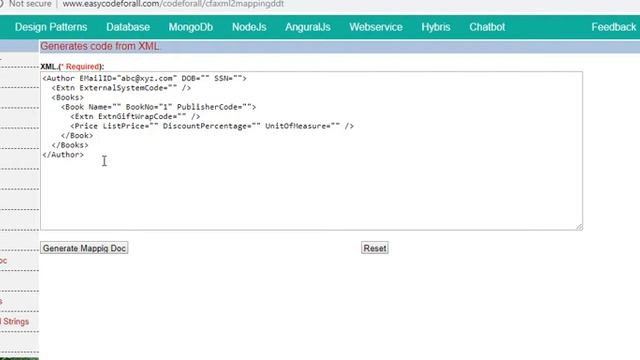Click the Not secure site indicator
This screenshot has height=360, width=640.
[x=30, y=4]
